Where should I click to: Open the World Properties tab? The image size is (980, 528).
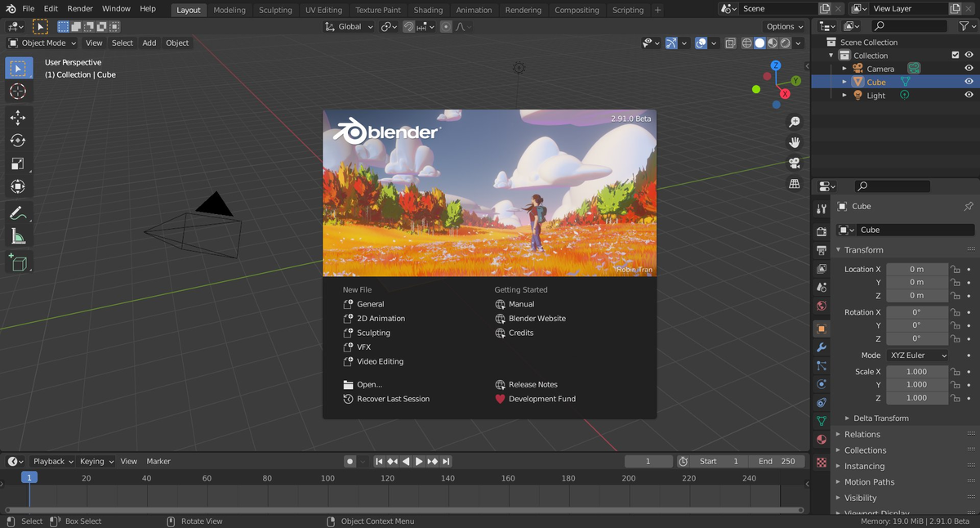tap(822, 307)
